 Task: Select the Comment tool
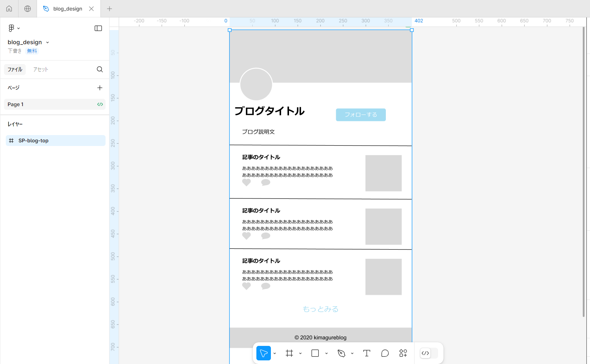tap(385, 353)
